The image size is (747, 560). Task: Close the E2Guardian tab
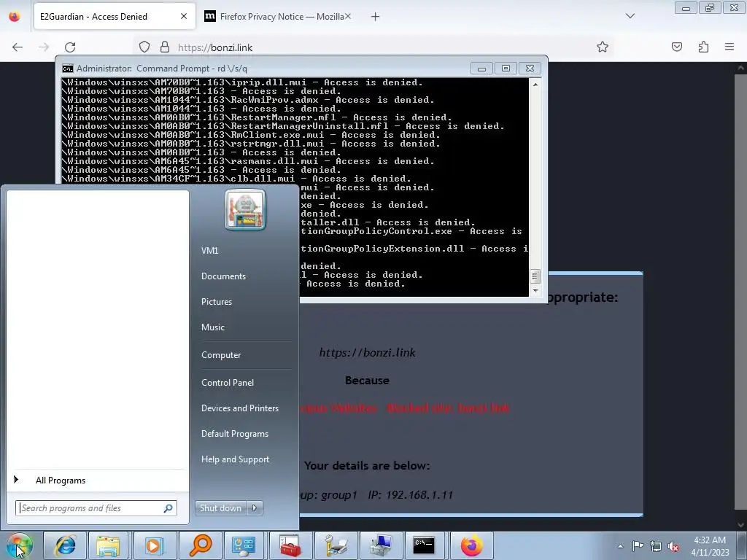click(x=184, y=17)
